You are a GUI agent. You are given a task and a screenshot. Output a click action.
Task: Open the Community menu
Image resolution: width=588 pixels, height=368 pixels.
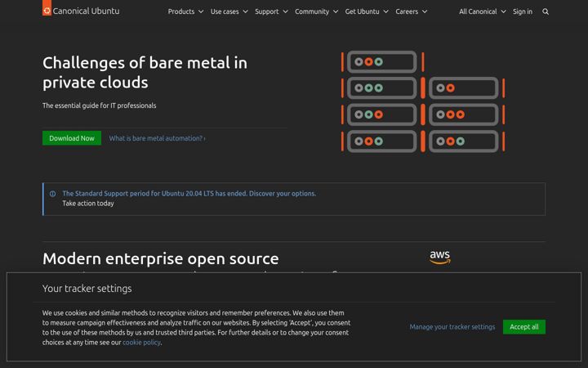tap(317, 11)
